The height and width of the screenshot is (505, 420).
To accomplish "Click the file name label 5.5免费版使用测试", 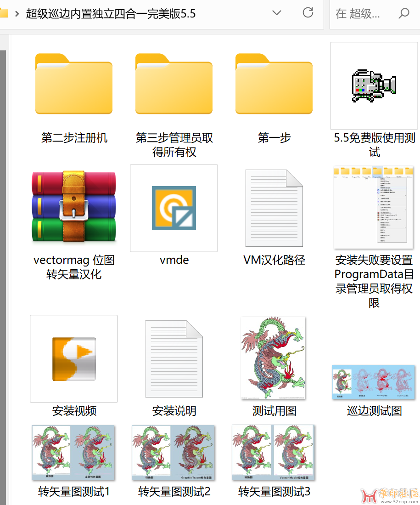I will coord(374,145).
